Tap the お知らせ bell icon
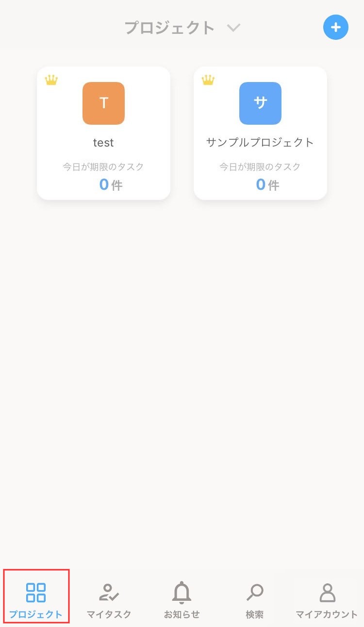 coord(182,593)
